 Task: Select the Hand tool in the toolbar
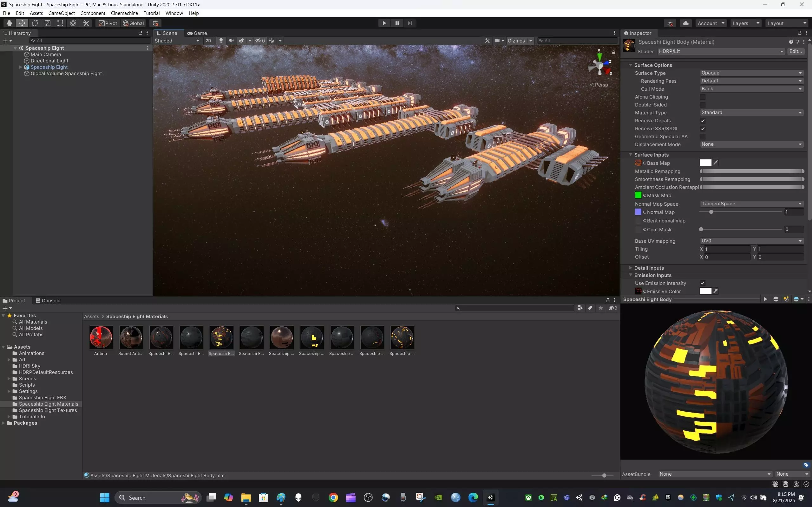[9, 23]
